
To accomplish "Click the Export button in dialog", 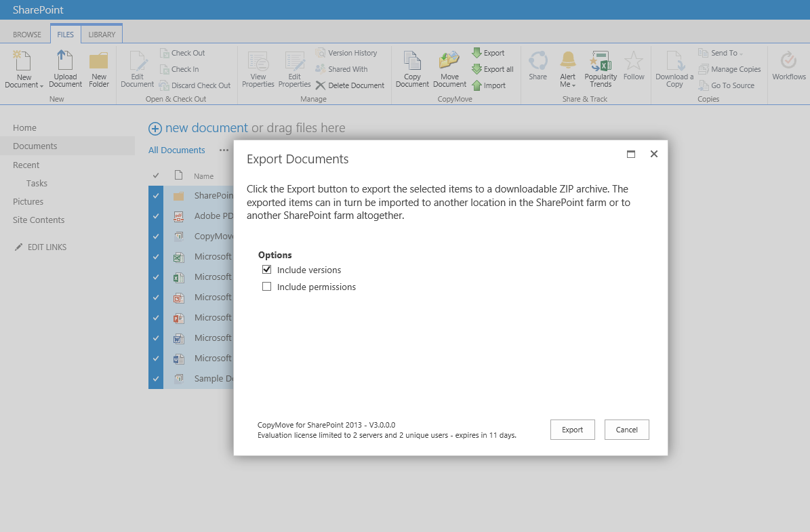I will click(x=572, y=430).
